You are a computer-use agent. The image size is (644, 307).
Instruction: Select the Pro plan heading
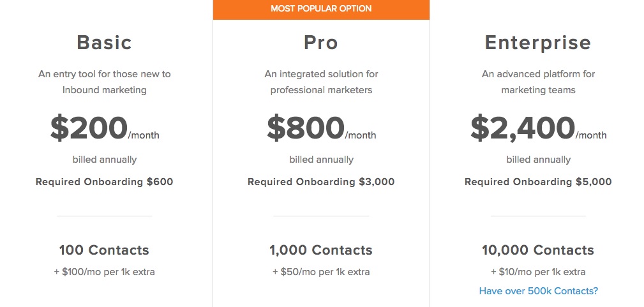click(321, 42)
